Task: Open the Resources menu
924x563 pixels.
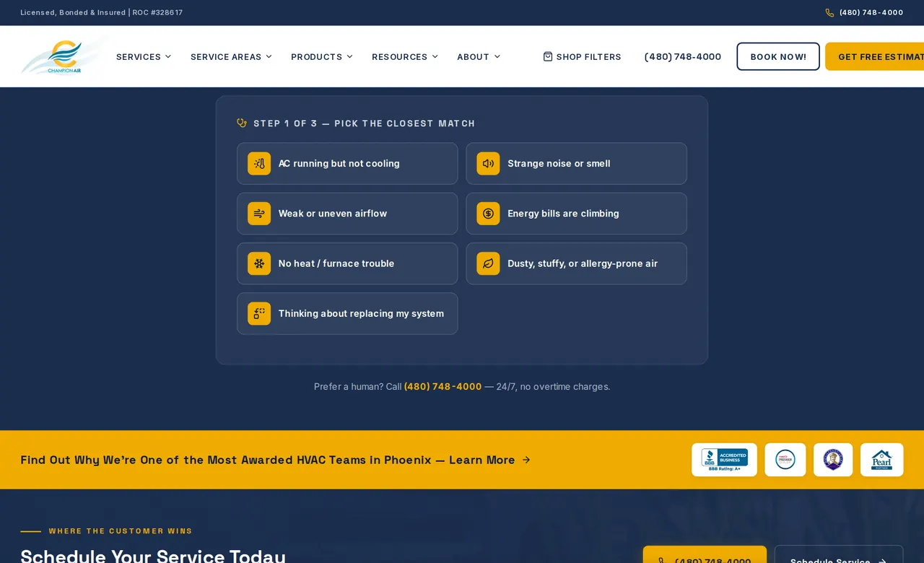Action: pyautogui.click(x=405, y=56)
